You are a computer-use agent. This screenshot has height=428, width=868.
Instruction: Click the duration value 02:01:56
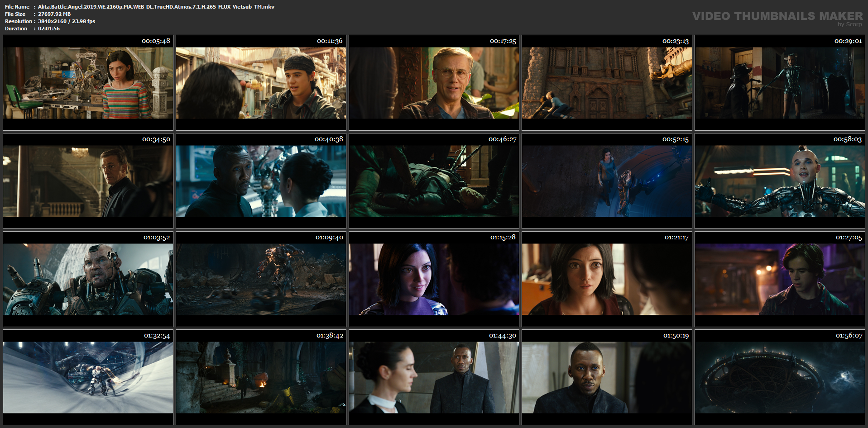click(49, 29)
